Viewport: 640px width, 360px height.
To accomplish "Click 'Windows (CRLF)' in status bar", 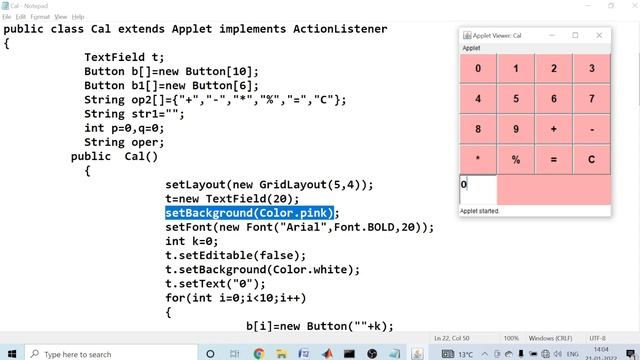I will click(x=550, y=338).
